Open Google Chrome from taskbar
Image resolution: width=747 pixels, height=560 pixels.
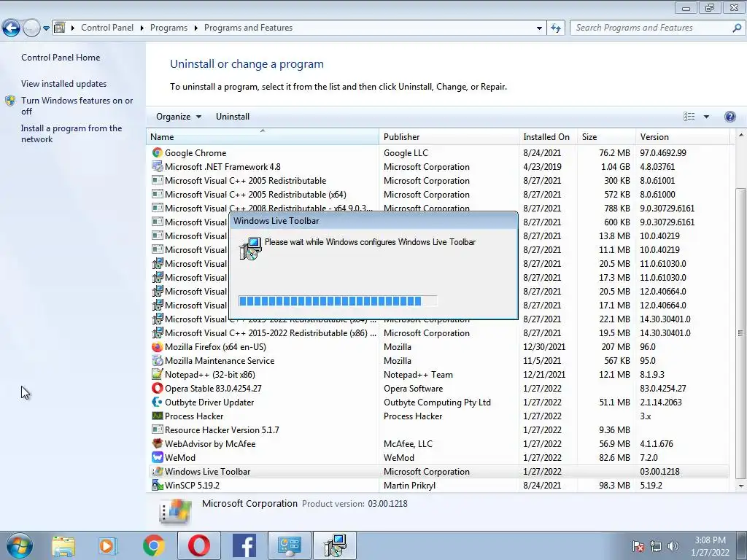point(153,545)
